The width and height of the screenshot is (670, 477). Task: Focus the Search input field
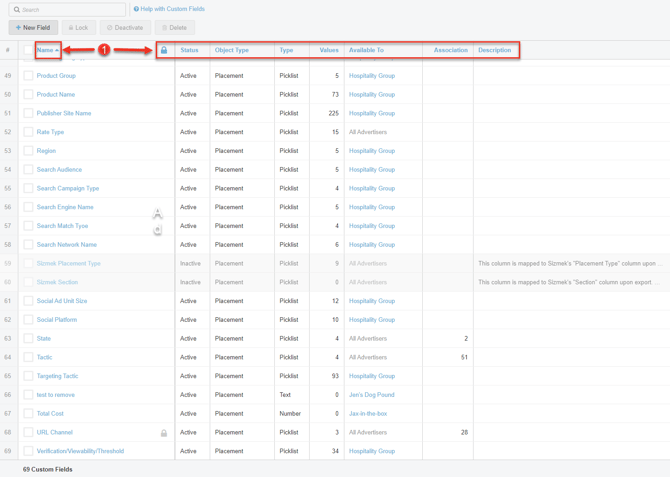pyautogui.click(x=68, y=9)
